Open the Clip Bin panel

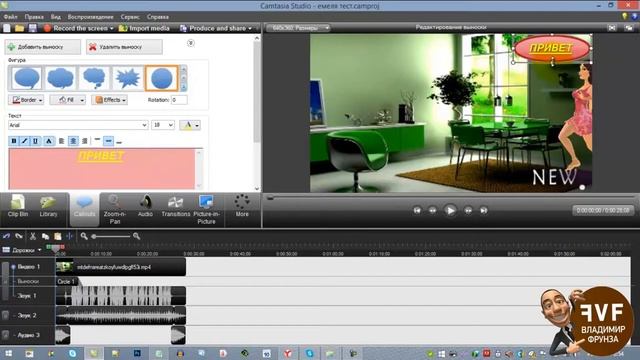pos(18,206)
